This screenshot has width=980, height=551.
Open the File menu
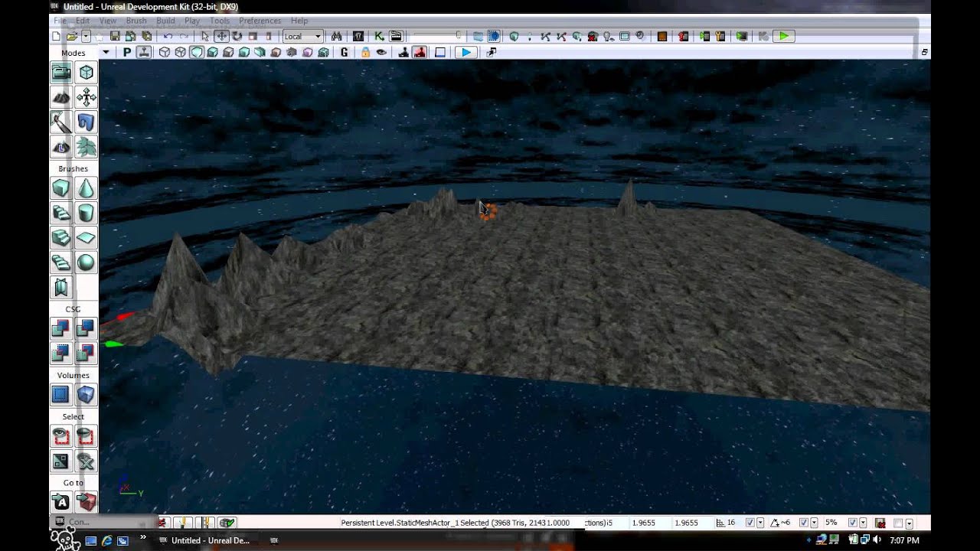tap(60, 21)
